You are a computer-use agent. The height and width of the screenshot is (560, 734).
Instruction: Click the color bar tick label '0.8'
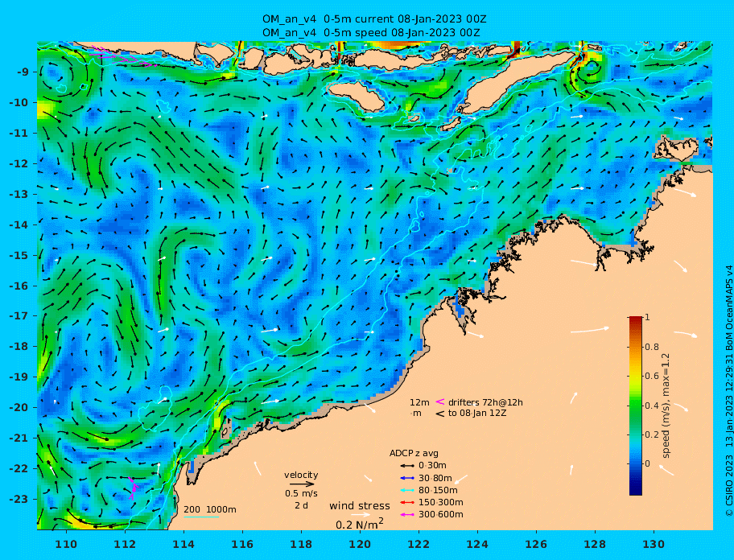pyautogui.click(x=652, y=347)
